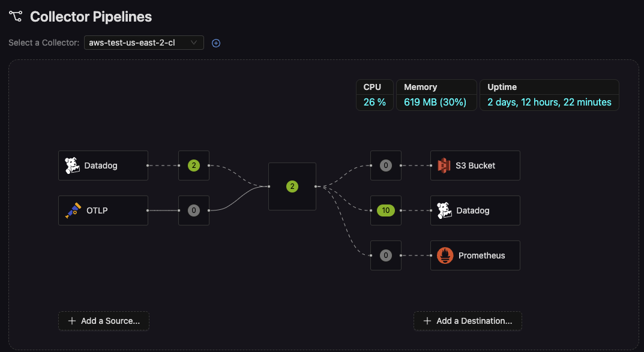Viewport: 644px width, 352px height.
Task: Click the collector dropdown chevron arrow
Action: [193, 43]
